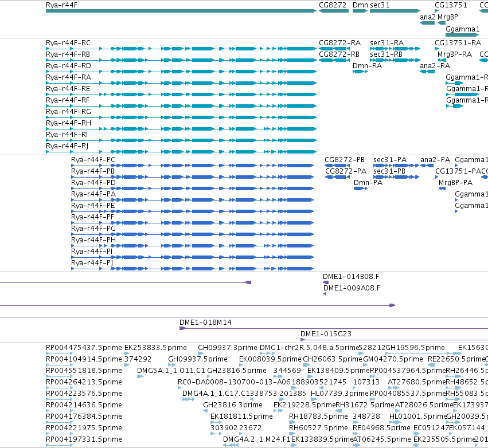Open the MrgBP-RA transcript label
Viewport: 488px width, 448px height.
click(x=455, y=54)
